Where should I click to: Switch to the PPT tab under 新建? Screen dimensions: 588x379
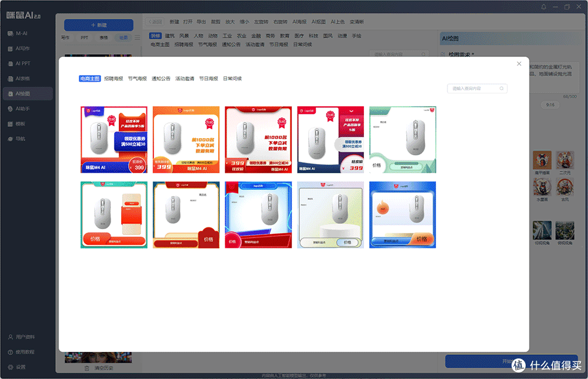point(84,38)
